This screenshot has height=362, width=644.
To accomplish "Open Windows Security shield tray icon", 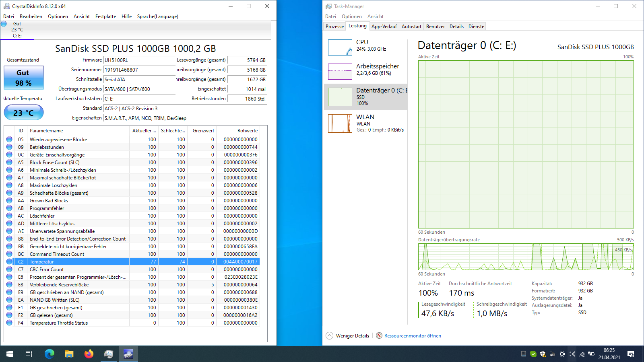I will pos(543,354).
